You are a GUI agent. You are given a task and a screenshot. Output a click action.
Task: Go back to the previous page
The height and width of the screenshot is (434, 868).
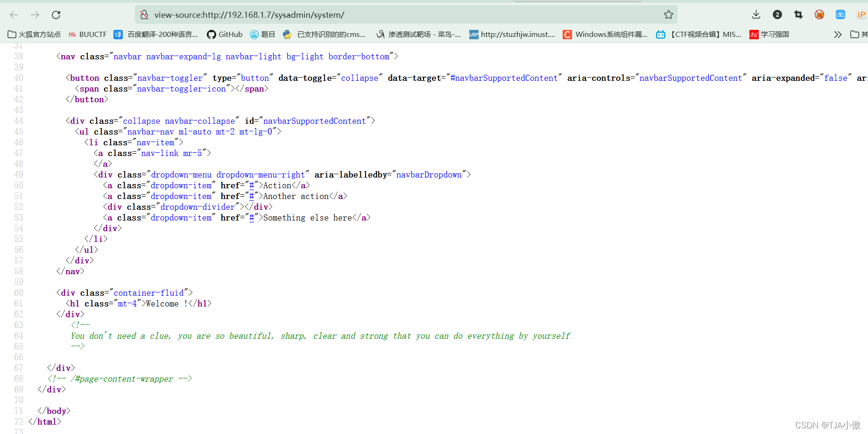[x=14, y=15]
